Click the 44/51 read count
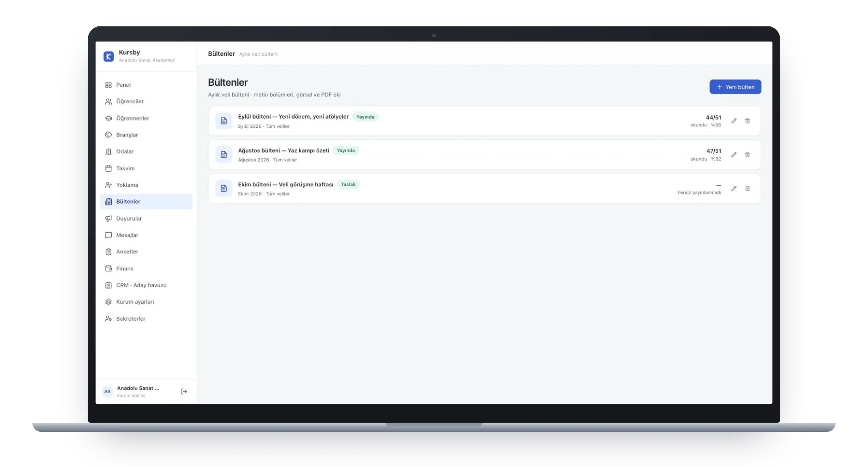Image resolution: width=868 pixels, height=467 pixels. pyautogui.click(x=713, y=118)
